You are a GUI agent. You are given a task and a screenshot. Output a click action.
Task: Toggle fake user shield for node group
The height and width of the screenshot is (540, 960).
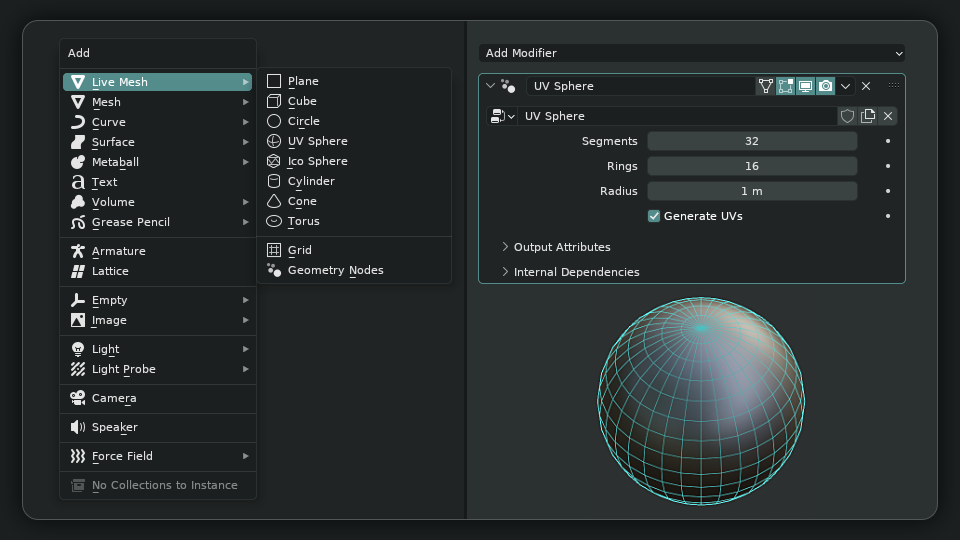pyautogui.click(x=847, y=116)
